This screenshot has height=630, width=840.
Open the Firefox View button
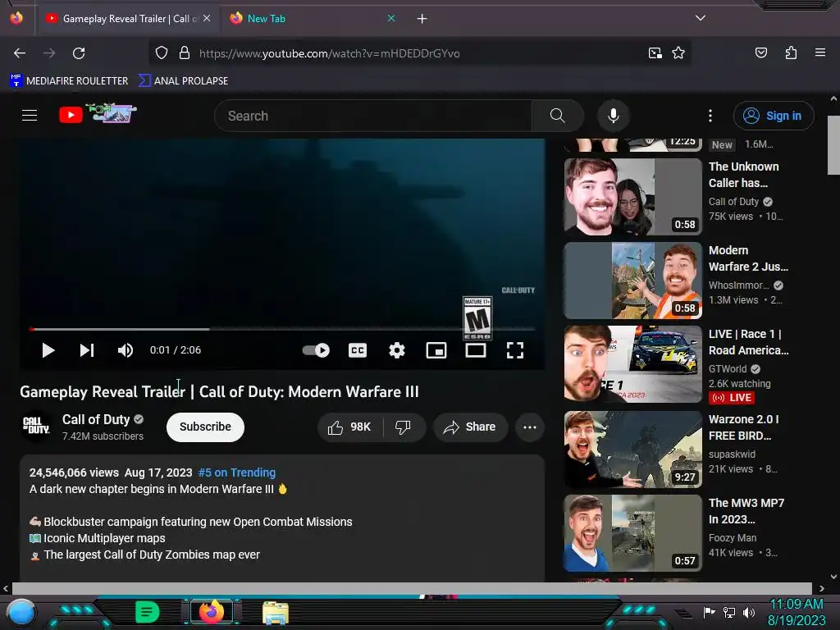tap(16, 18)
